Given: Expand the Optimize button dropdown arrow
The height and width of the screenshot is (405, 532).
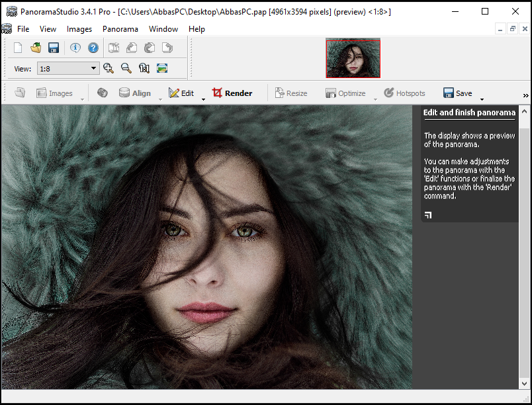Looking at the screenshot, I should point(375,99).
